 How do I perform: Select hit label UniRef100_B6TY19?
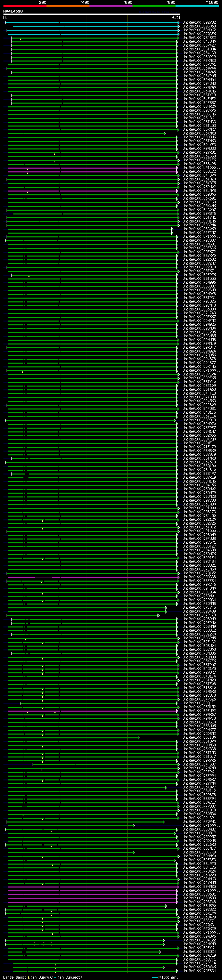[x=199, y=95]
